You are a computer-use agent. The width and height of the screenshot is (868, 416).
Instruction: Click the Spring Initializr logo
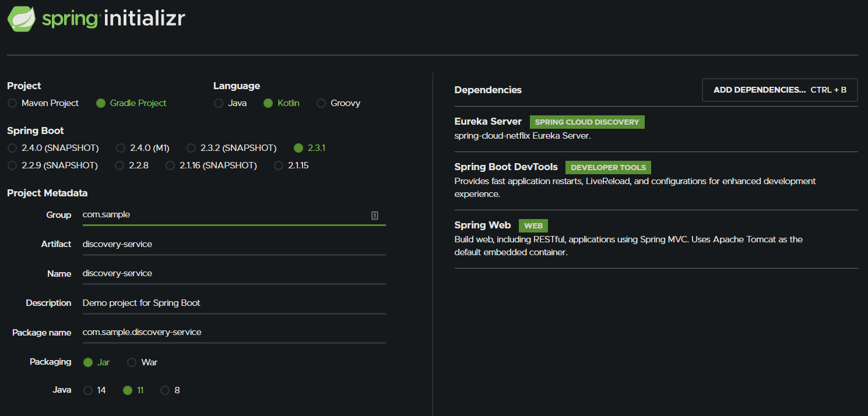[95, 19]
